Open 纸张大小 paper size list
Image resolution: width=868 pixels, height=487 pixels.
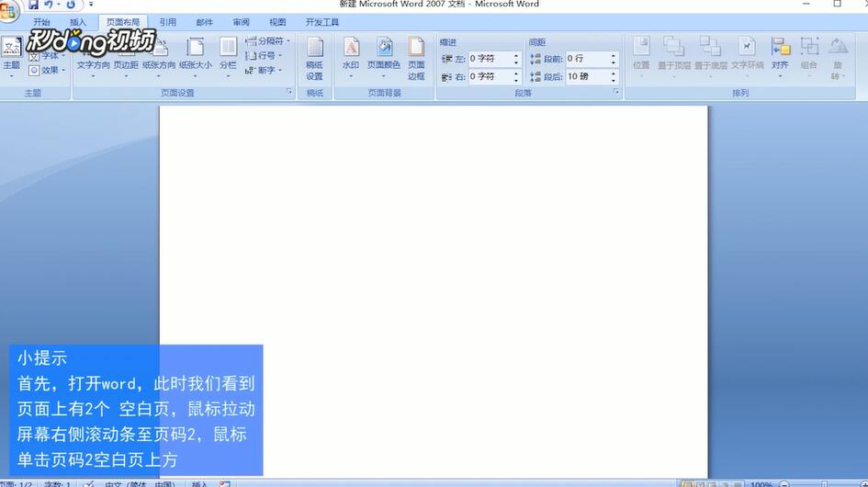pyautogui.click(x=196, y=59)
